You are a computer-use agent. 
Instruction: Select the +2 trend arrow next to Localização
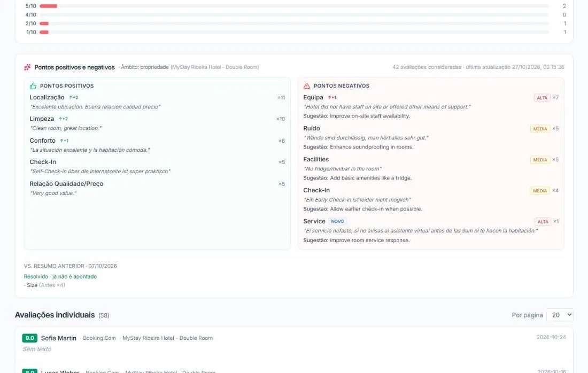click(74, 97)
